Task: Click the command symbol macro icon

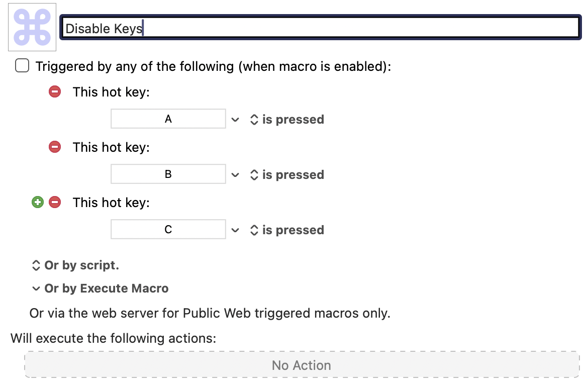Action: coord(32,27)
